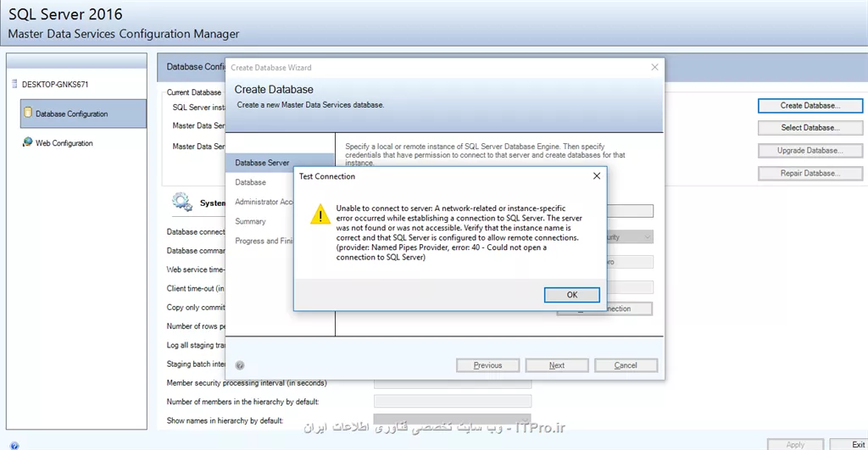The image size is (868, 450).
Task: Close the Test Connection dialog
Action: 596,176
